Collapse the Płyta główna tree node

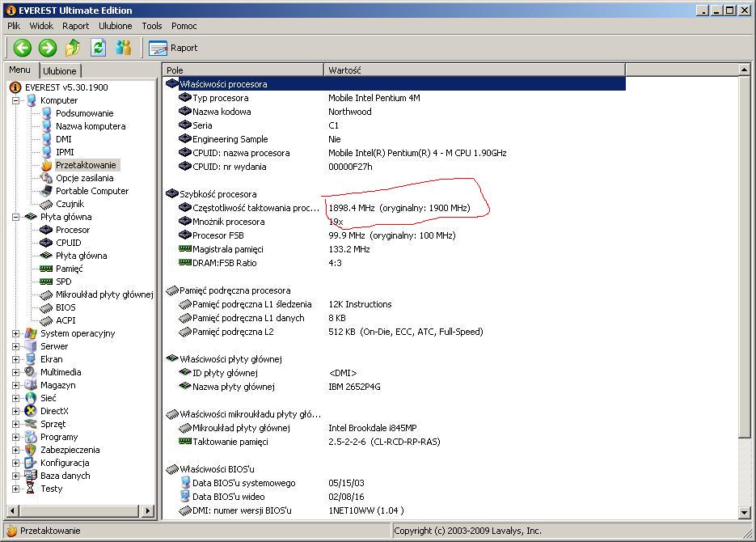point(16,217)
